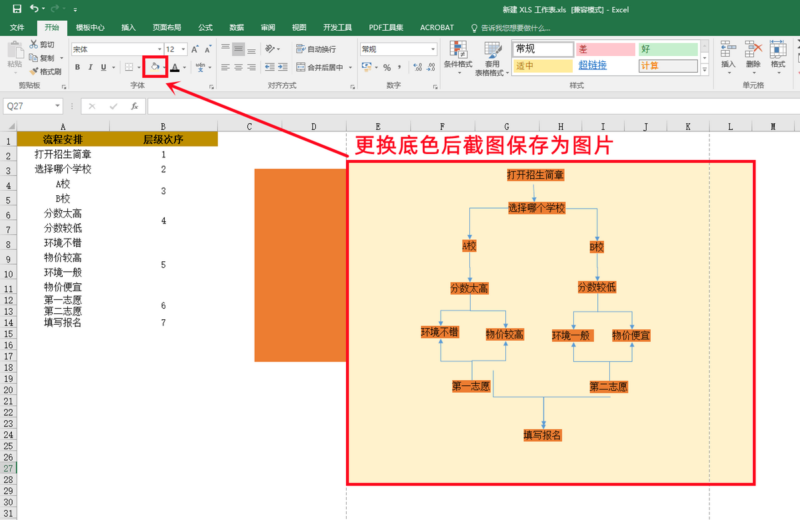The height and width of the screenshot is (520, 800).
Task: Expand the fill color dropdown arrow
Action: point(164,67)
